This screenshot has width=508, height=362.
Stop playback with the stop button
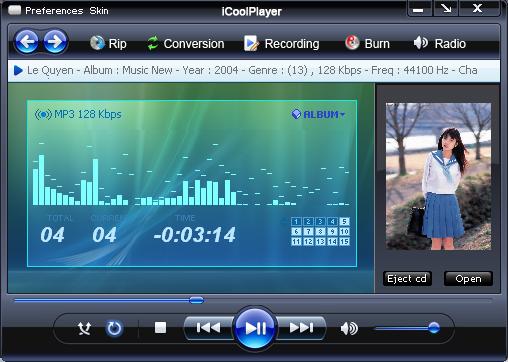tap(160, 328)
